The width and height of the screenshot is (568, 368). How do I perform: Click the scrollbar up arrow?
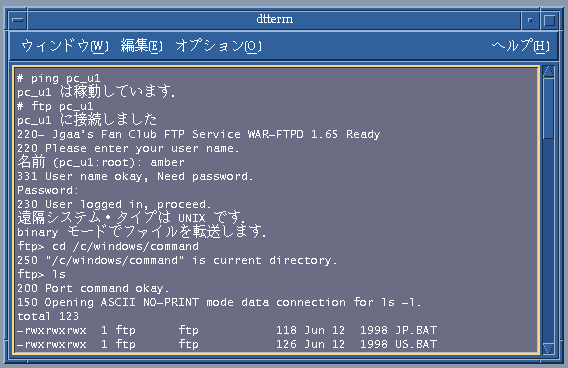click(x=549, y=71)
